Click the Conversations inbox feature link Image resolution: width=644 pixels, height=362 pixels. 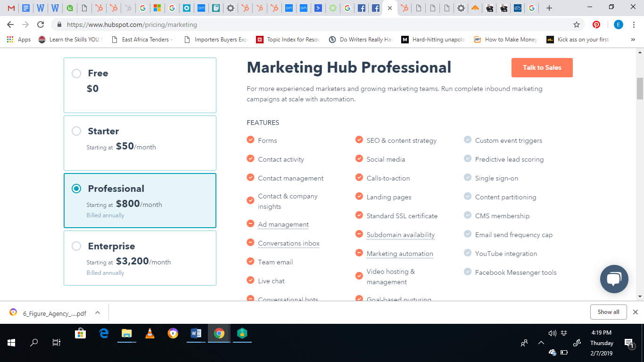pos(289,243)
